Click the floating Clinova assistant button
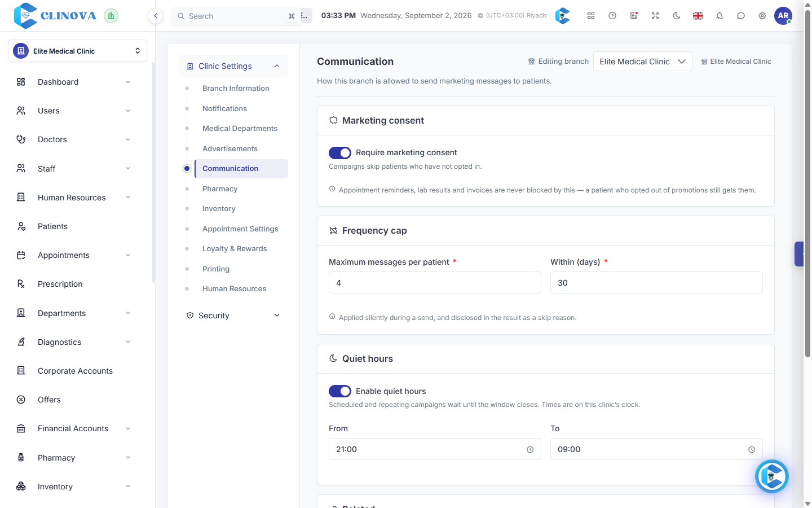 (x=772, y=476)
